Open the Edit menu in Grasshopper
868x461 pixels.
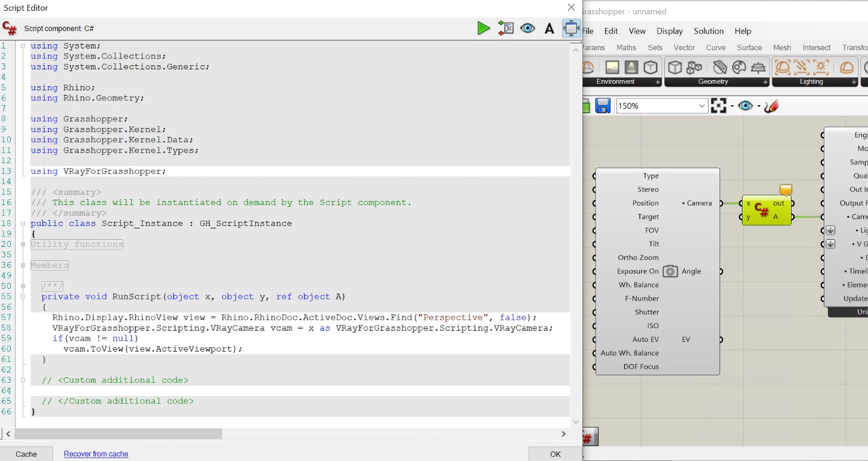(611, 31)
